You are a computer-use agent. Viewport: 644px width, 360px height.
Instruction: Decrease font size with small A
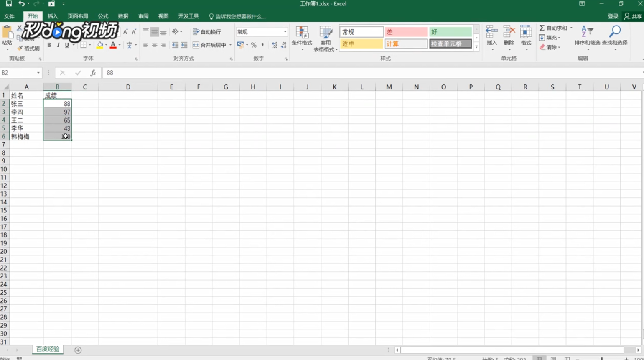coord(134,32)
